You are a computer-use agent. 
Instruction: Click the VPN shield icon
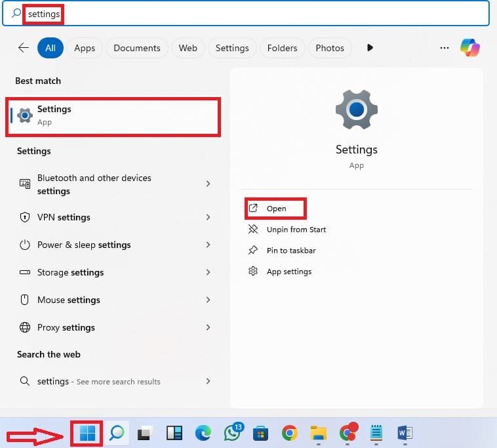pos(25,217)
